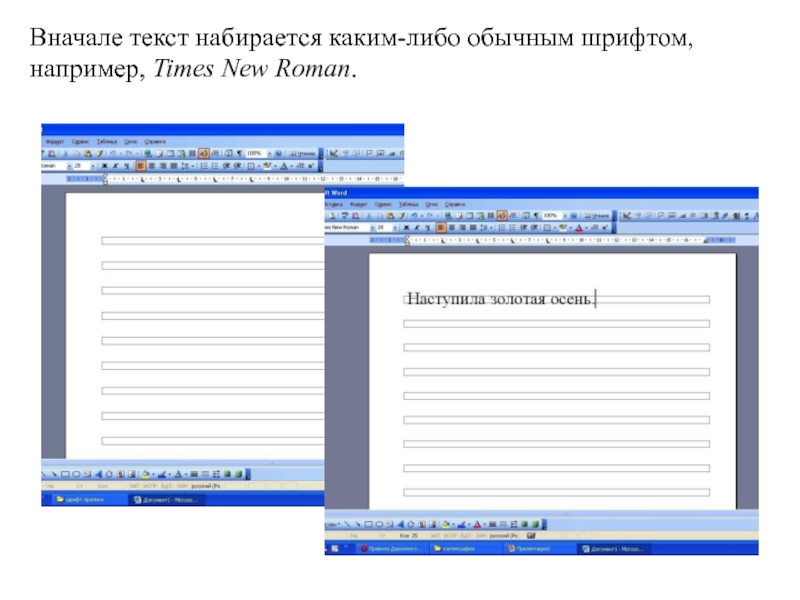Screen dimensions: 800x600
Task: Click the Чтение button in front window
Action: click(596, 216)
